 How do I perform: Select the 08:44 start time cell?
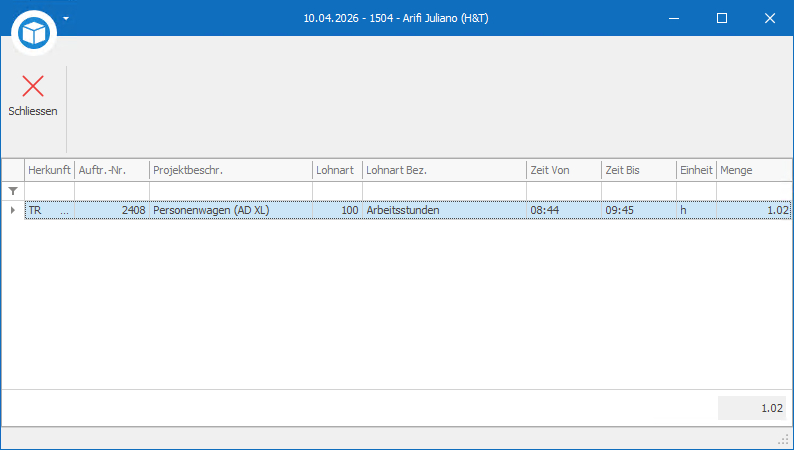click(564, 210)
